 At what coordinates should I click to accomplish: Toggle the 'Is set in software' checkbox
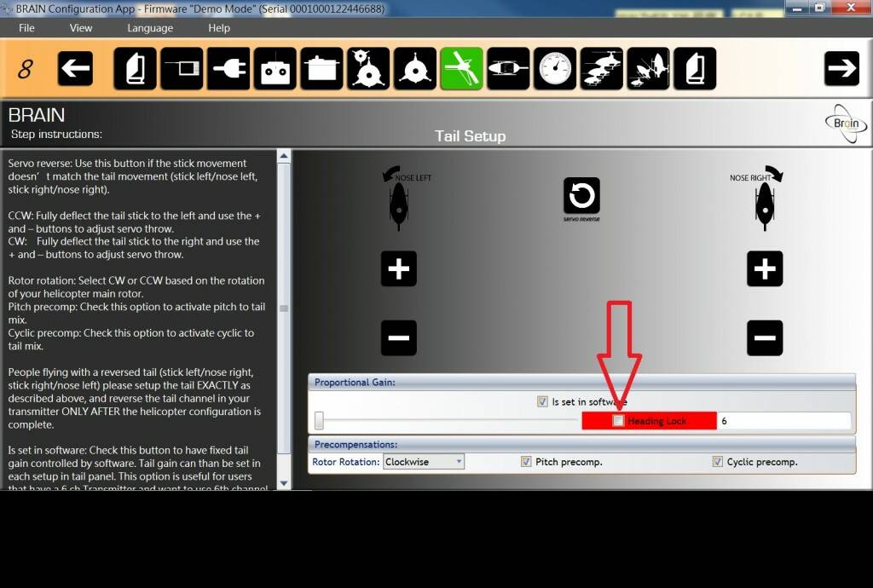pyautogui.click(x=542, y=401)
